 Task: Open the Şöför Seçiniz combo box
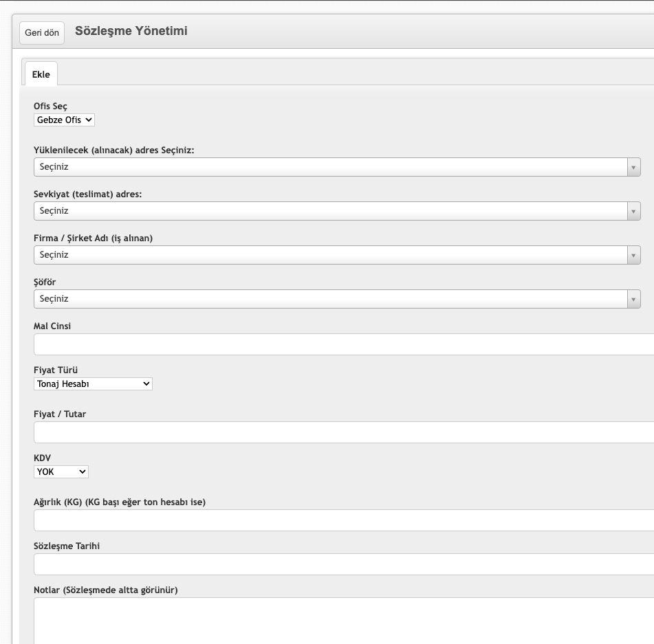click(x=337, y=299)
